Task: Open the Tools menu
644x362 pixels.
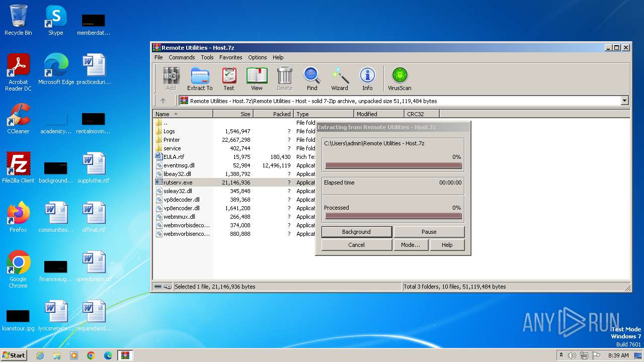Action: tap(207, 57)
